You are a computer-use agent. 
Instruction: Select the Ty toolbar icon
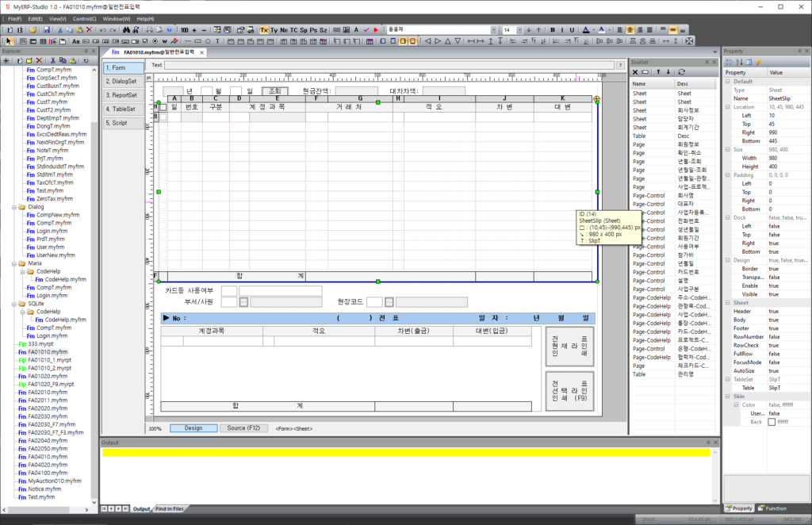click(274, 30)
